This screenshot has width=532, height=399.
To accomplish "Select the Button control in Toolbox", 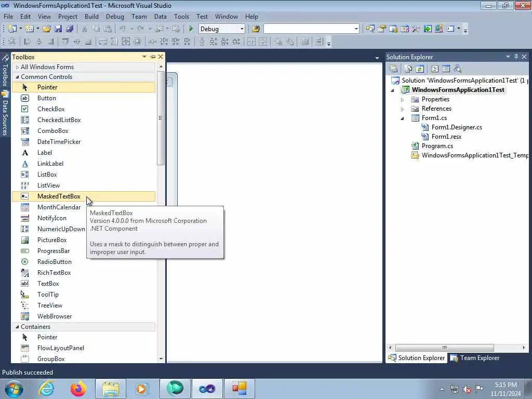I will 84,98.
